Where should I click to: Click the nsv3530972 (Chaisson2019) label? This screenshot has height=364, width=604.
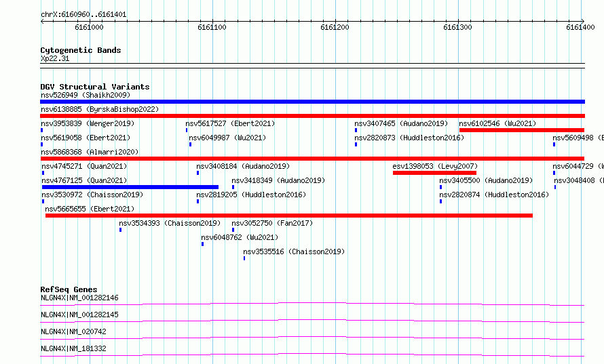(x=92, y=195)
